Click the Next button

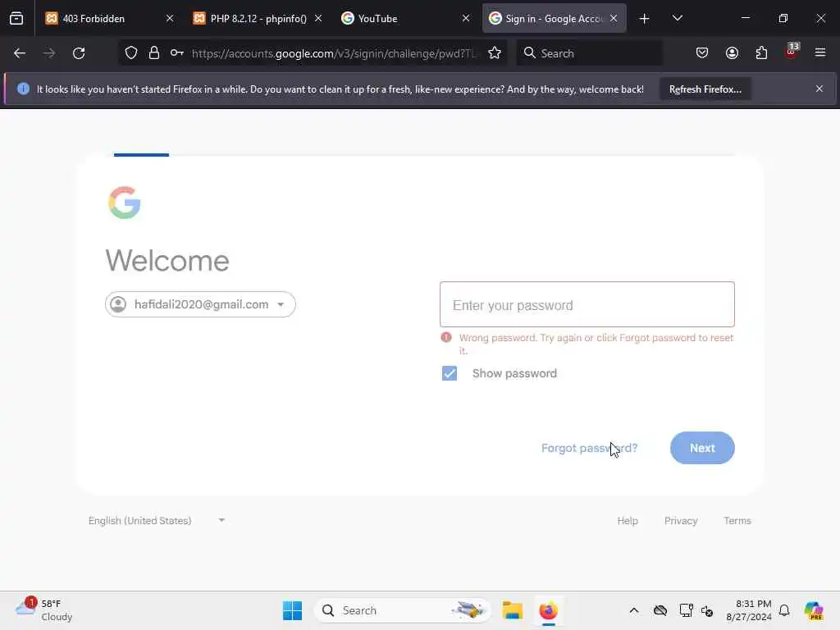click(x=702, y=448)
